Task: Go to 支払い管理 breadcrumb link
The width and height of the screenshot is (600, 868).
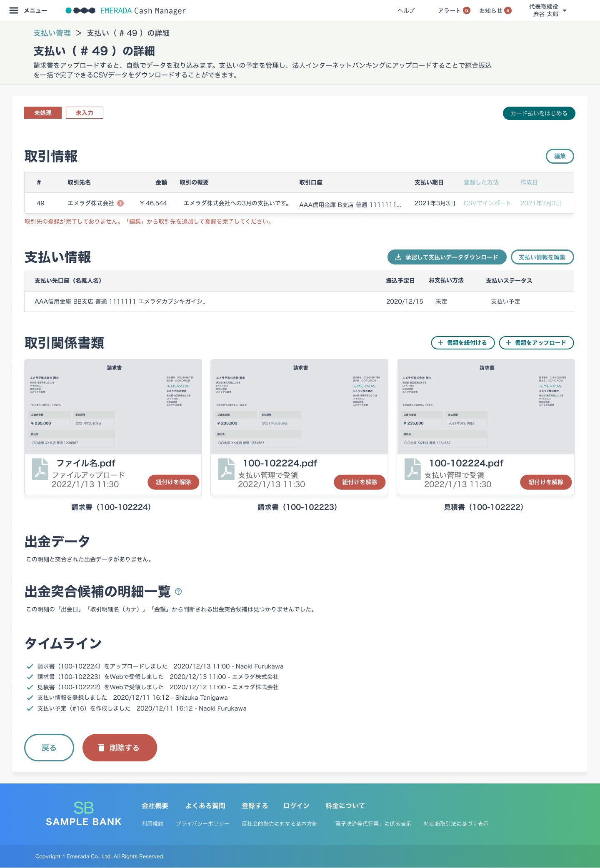Action: pyautogui.click(x=52, y=33)
